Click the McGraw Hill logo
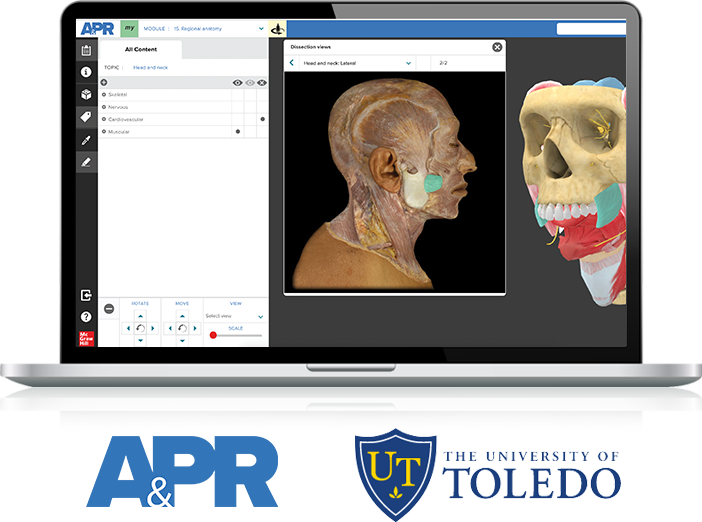The width and height of the screenshot is (702, 522). [x=86, y=338]
